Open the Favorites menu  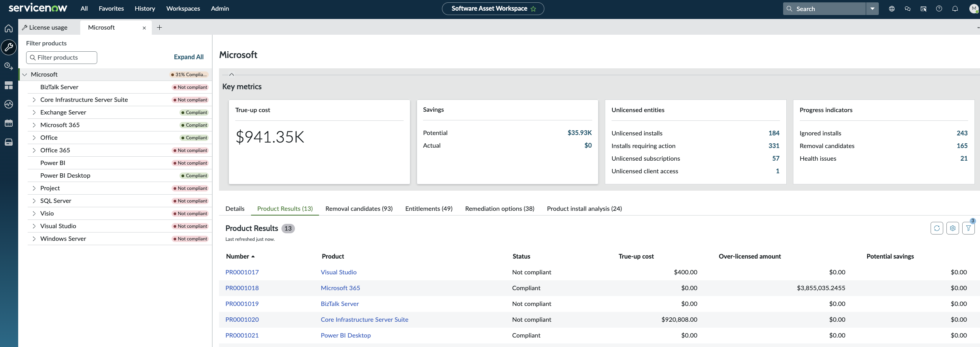click(x=111, y=8)
